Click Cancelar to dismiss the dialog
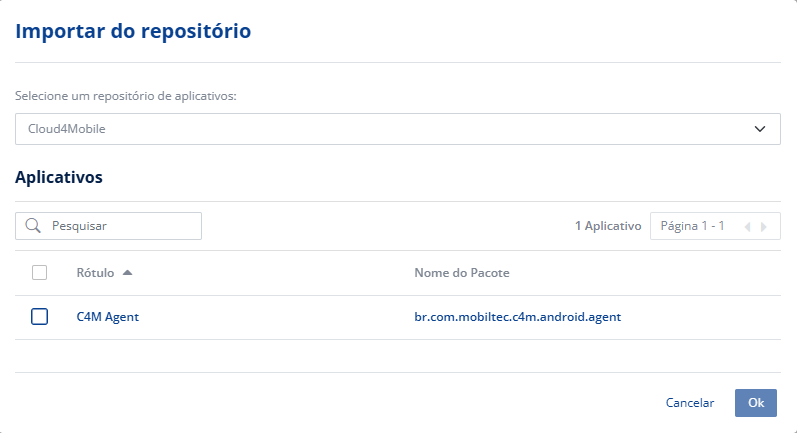Viewport: 797px width, 433px height. pos(689,403)
